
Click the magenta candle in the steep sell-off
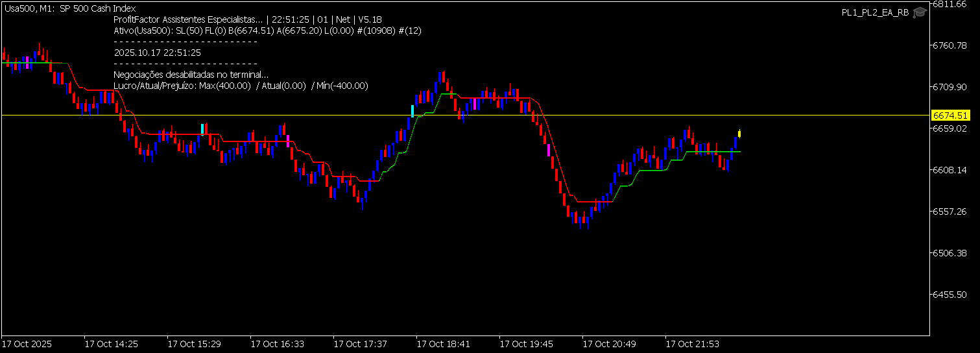point(549,150)
